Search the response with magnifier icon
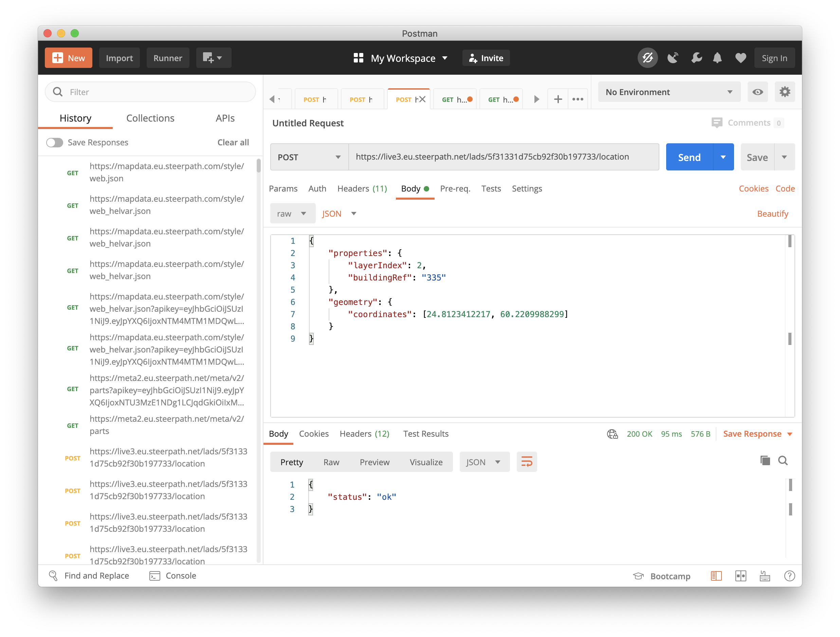Screen dimensions: 840x637 [x=783, y=461]
